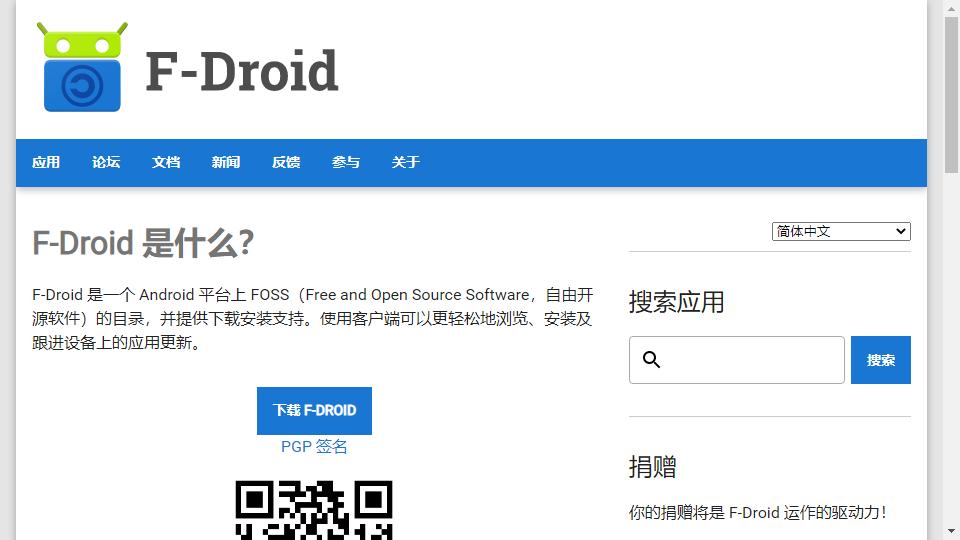Click the scrollbar up arrow
Screen dimensions: 960x540
(951, 8)
